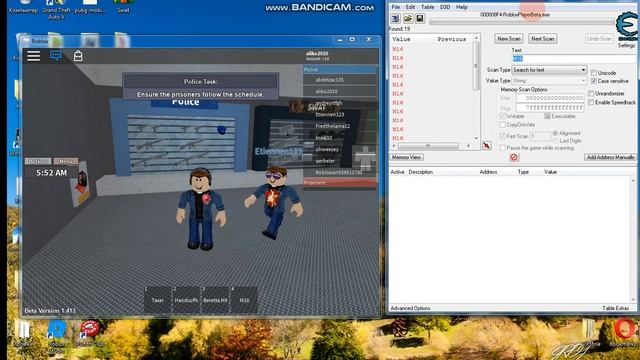The height and width of the screenshot is (360, 640).
Task: Click the Value column header in results
Action: tap(401, 39)
